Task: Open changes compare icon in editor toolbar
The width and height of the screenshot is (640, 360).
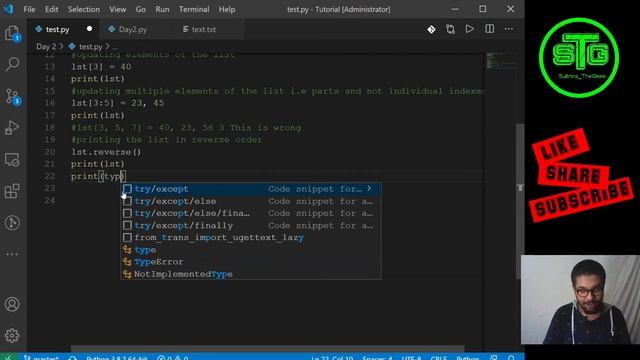Action: (450, 29)
